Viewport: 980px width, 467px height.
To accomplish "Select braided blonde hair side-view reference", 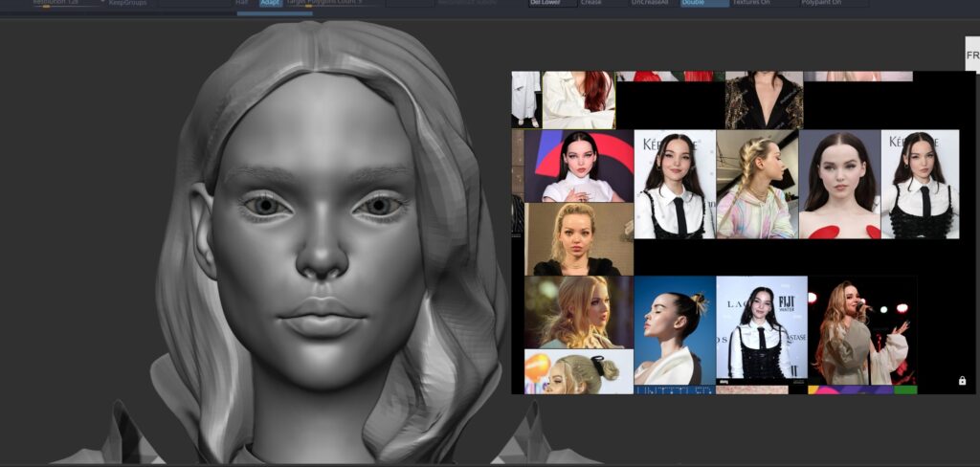I will pyautogui.click(x=757, y=184).
